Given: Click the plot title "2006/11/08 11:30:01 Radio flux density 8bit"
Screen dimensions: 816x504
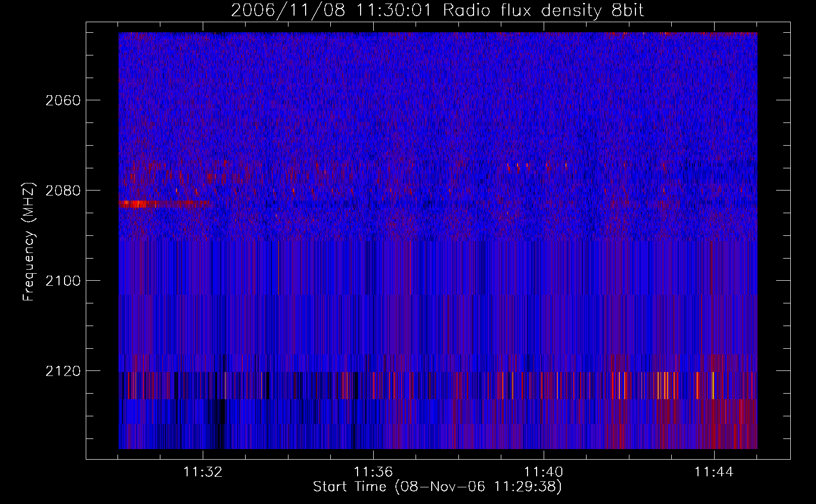Looking at the screenshot, I should tap(437, 10).
